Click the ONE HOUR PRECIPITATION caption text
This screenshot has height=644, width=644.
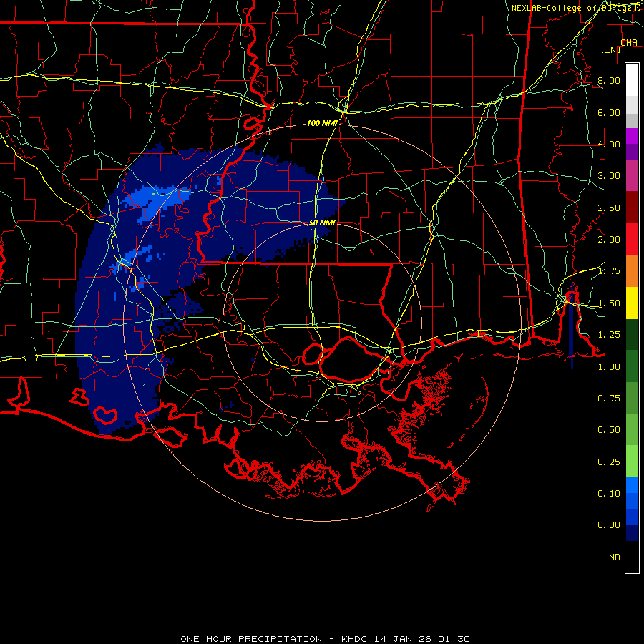pos(251,639)
